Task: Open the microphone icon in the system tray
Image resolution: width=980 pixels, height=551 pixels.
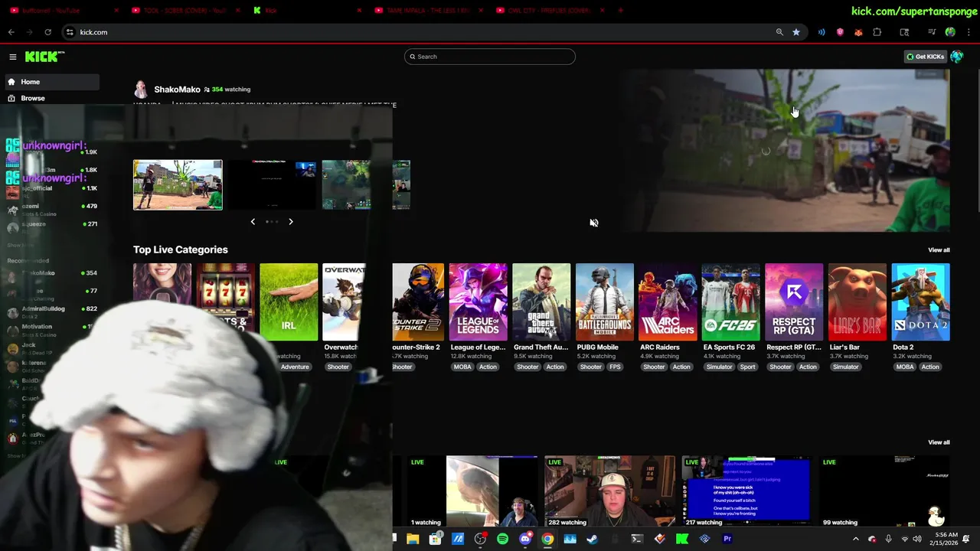Action: (888, 539)
